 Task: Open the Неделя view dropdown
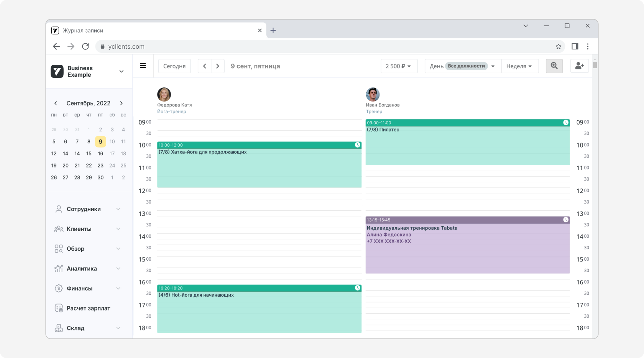click(x=519, y=66)
